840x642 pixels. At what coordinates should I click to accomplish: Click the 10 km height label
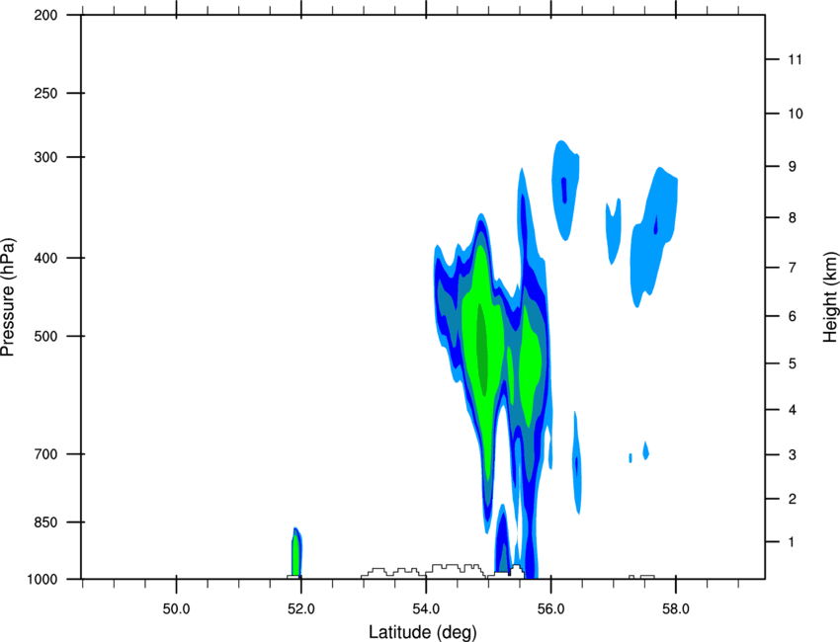796,114
